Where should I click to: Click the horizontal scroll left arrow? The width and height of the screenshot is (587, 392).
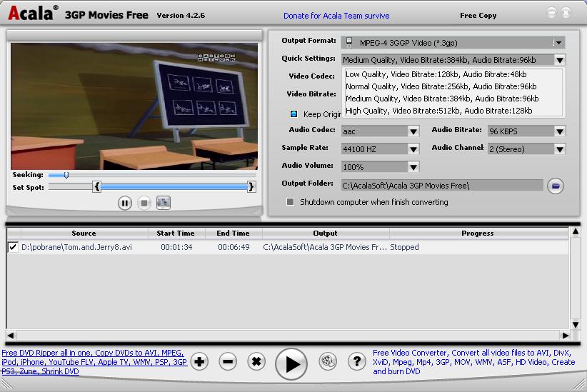click(11, 336)
